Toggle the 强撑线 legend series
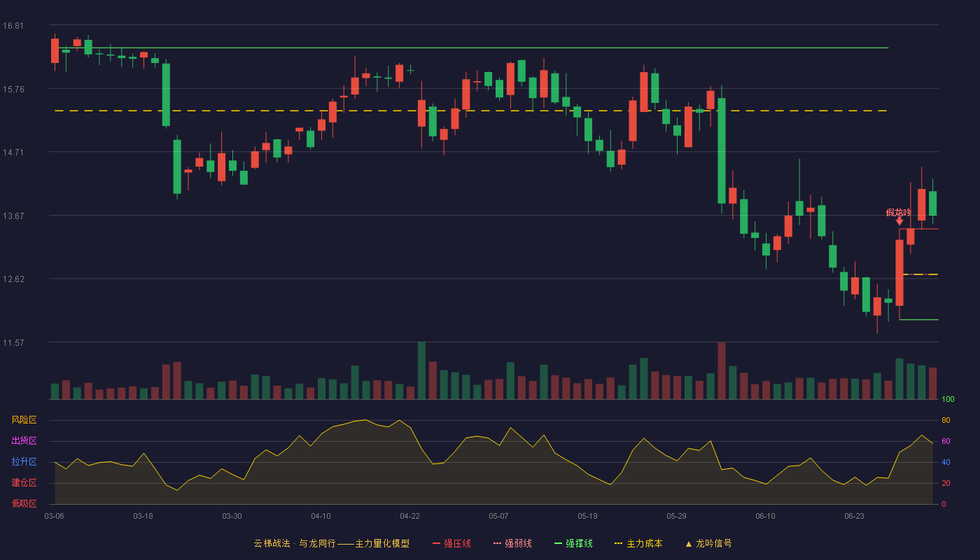This screenshot has height=560, width=980. pos(573,543)
